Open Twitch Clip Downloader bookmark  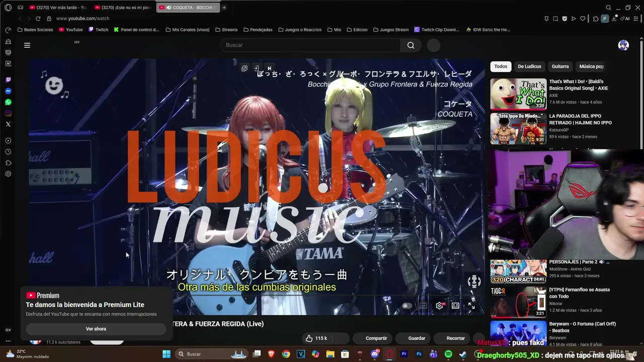click(437, 30)
